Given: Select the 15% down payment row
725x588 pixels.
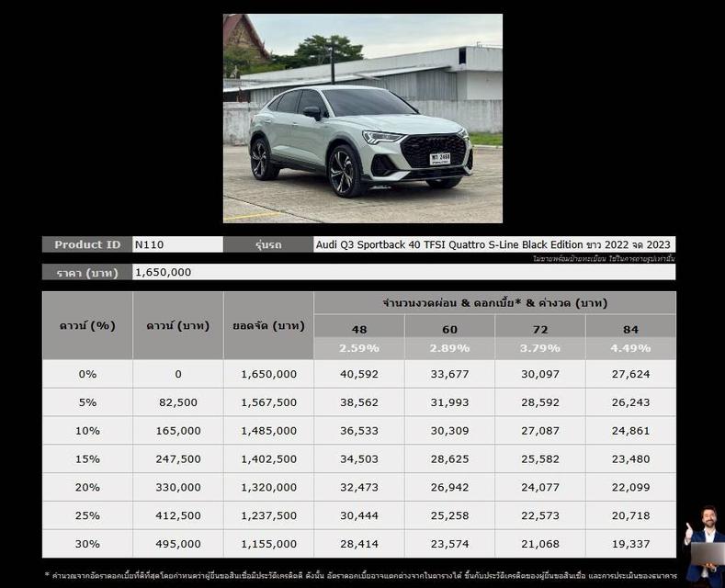Looking at the screenshot, I should pos(358,459).
